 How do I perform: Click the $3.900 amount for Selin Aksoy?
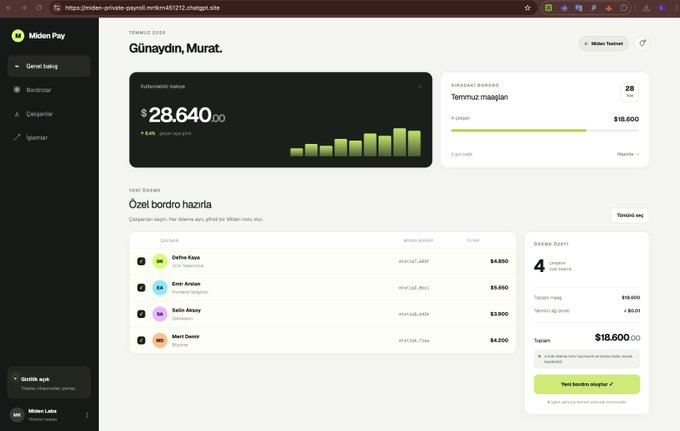[499, 314]
